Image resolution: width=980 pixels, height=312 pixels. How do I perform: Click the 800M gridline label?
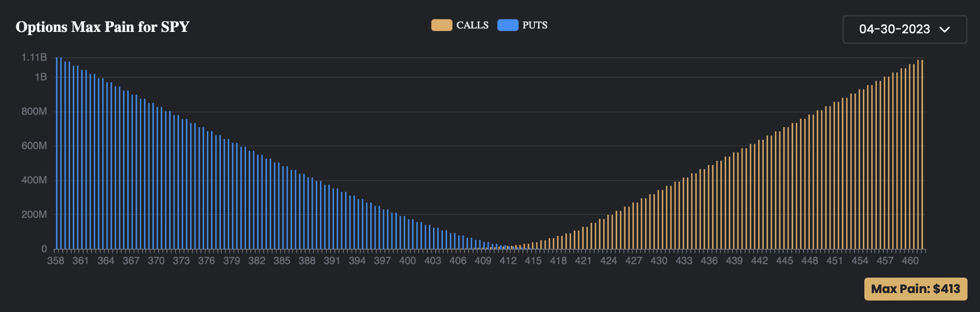click(x=34, y=111)
